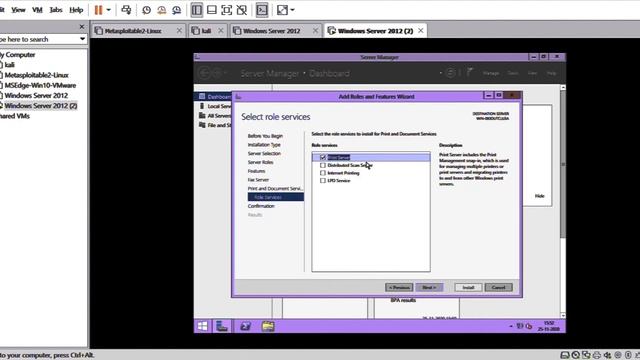Screen dimensions: 640x360
Task: Select kali in the library tree
Action: pos(9,64)
